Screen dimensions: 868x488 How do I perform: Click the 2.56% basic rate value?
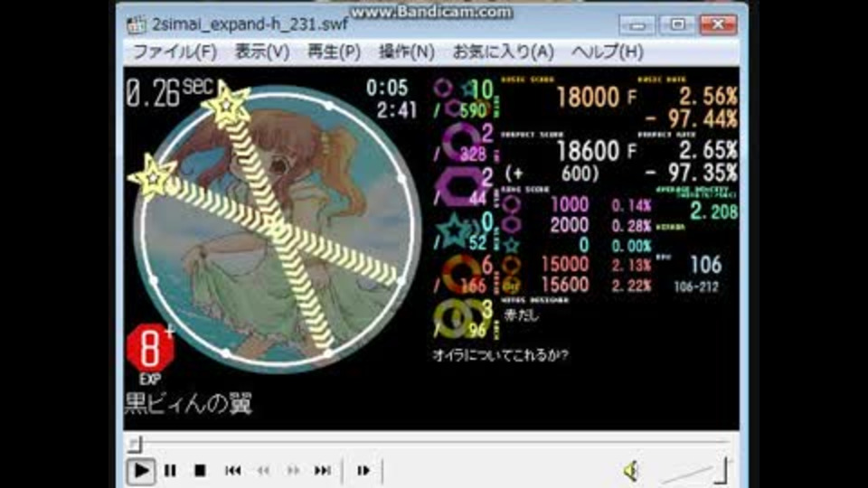coord(708,97)
